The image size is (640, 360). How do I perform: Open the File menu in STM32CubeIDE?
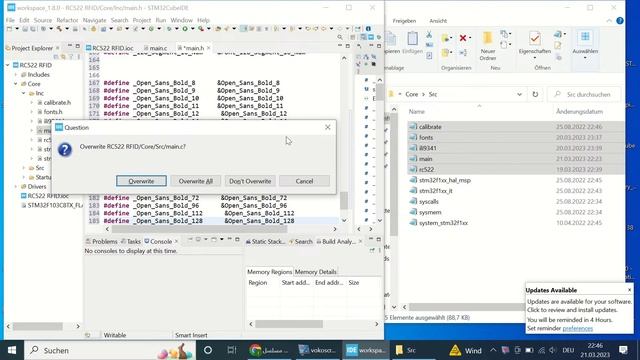(x=10, y=20)
